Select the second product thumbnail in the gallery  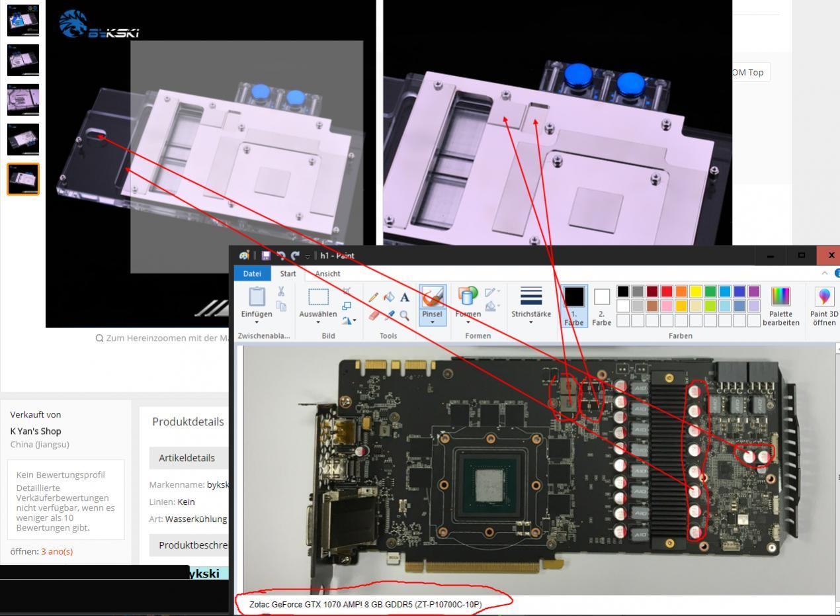pos(23,60)
